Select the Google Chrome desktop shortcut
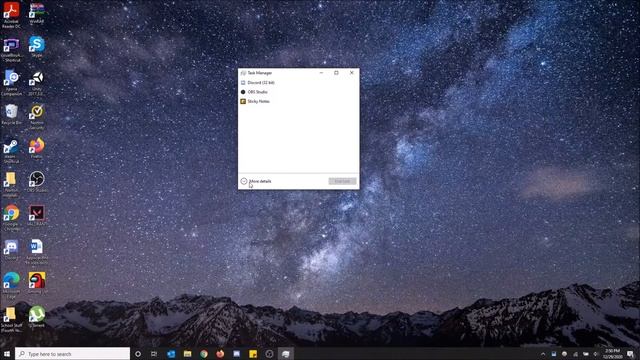The height and width of the screenshot is (360, 640). [11, 218]
